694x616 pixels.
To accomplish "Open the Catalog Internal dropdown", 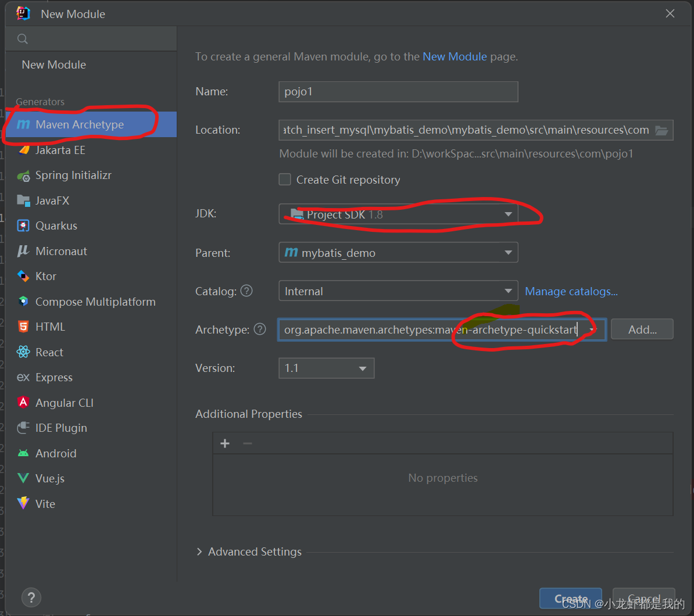I will (x=398, y=291).
